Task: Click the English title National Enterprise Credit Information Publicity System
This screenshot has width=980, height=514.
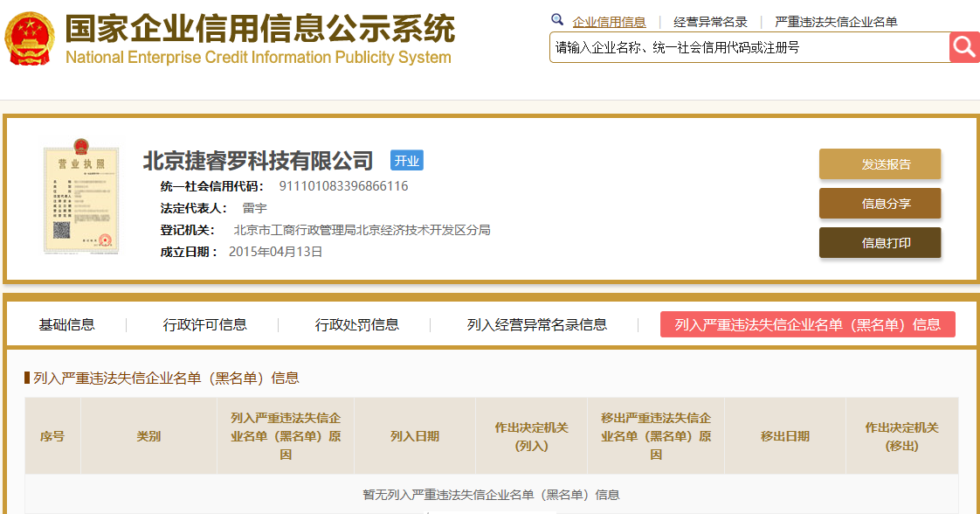Action: point(259,58)
